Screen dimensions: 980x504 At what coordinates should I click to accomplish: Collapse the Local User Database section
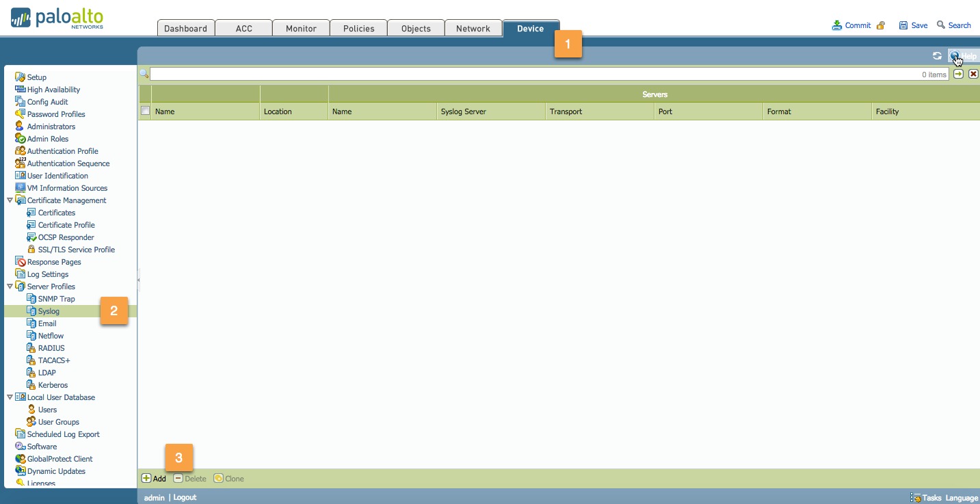tap(10, 397)
